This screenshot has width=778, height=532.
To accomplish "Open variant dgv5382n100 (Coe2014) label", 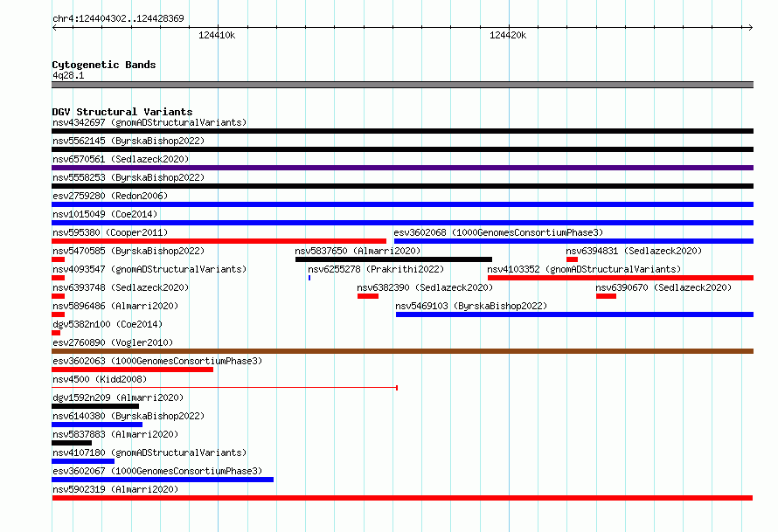I will point(108,324).
